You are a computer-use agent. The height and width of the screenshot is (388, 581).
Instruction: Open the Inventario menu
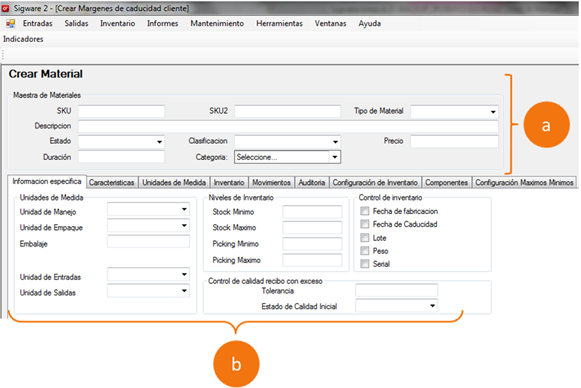(117, 23)
